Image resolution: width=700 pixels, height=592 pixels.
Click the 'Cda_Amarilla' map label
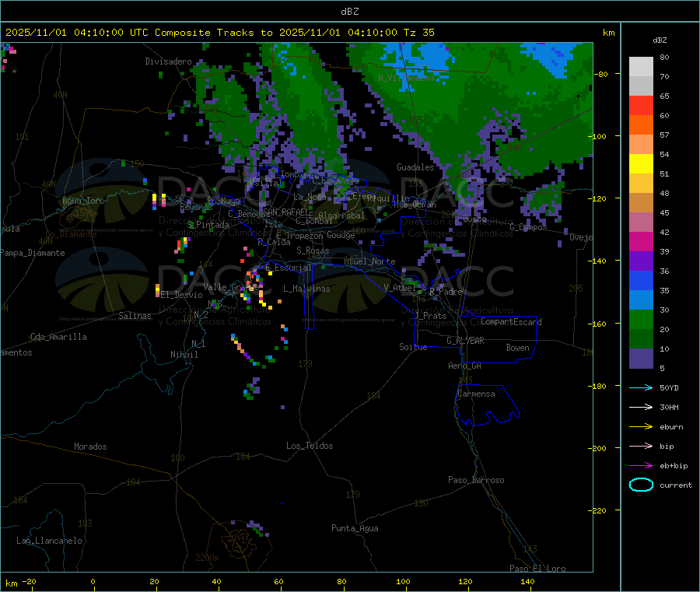click(x=58, y=337)
